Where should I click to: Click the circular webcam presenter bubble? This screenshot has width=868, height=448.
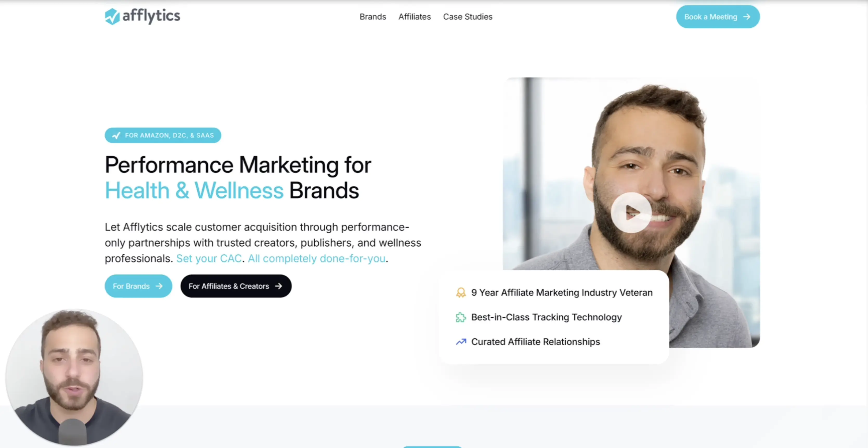pos(74,377)
